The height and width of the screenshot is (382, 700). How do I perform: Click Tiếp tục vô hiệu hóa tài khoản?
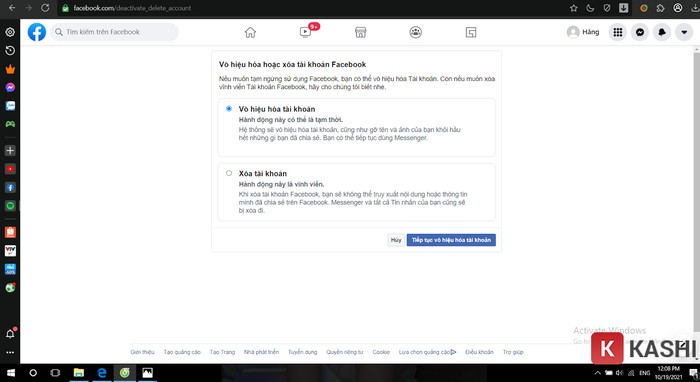coord(451,240)
